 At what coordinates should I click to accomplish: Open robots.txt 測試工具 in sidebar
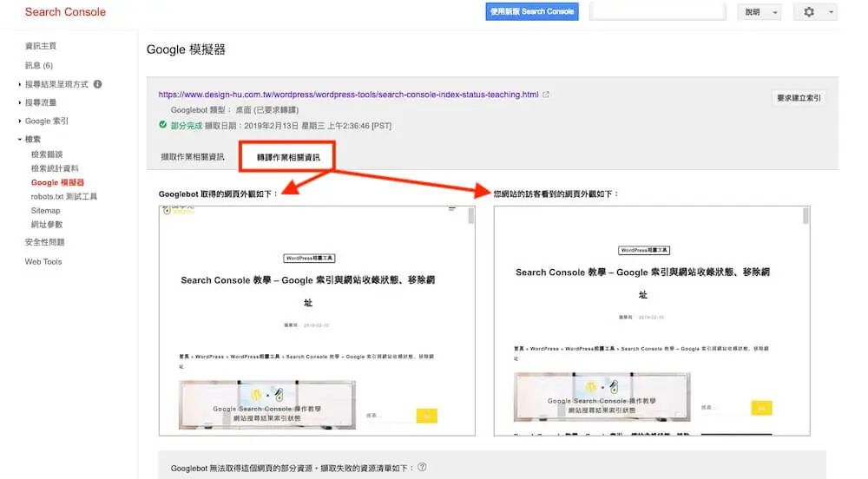64,196
